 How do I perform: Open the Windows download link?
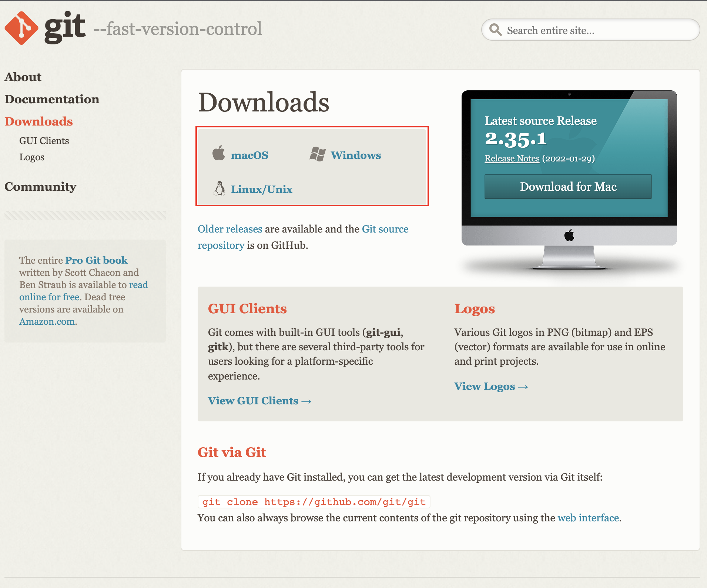pos(356,155)
